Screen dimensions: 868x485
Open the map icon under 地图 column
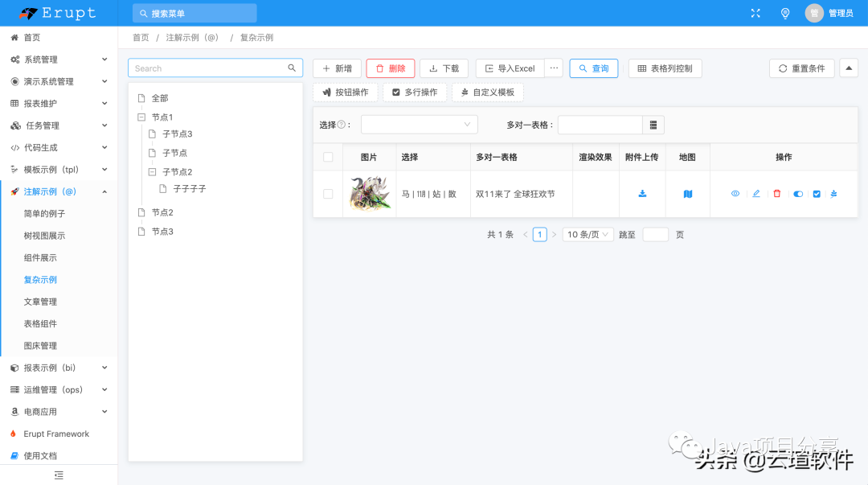click(687, 194)
